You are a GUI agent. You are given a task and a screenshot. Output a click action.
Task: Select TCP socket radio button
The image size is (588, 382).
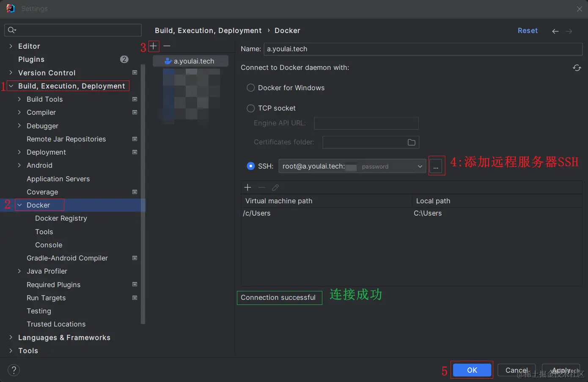pyautogui.click(x=251, y=108)
